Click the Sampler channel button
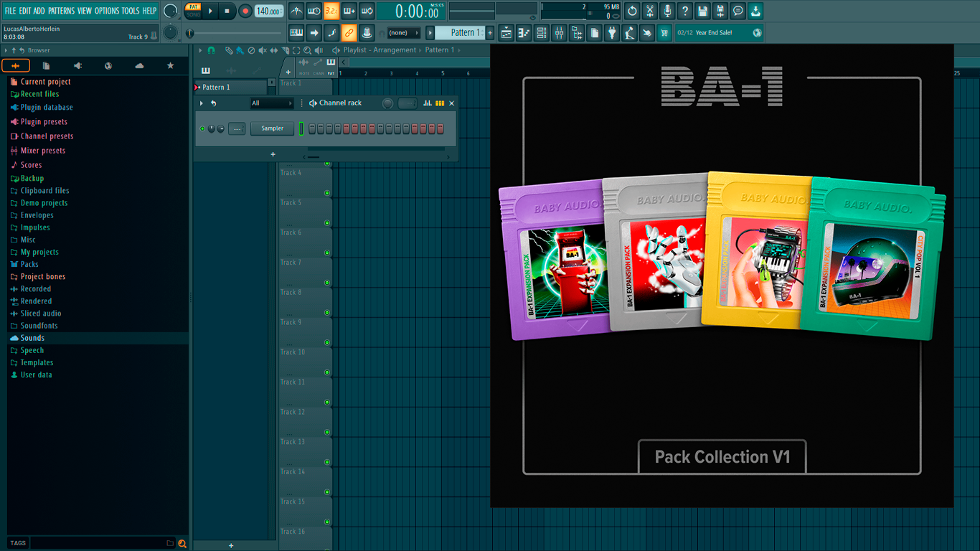This screenshot has width=980, height=551. [272, 128]
